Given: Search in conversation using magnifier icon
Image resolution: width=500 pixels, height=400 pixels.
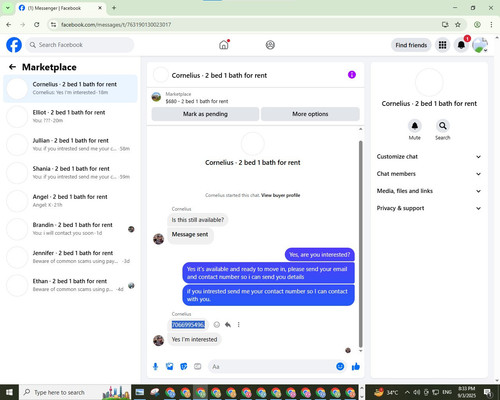Looking at the screenshot, I should tap(442, 126).
